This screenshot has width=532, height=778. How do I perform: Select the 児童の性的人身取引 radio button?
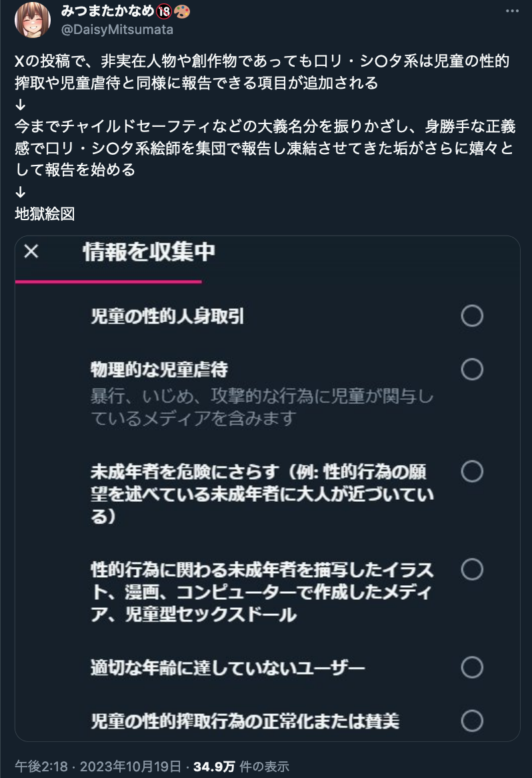(x=472, y=316)
